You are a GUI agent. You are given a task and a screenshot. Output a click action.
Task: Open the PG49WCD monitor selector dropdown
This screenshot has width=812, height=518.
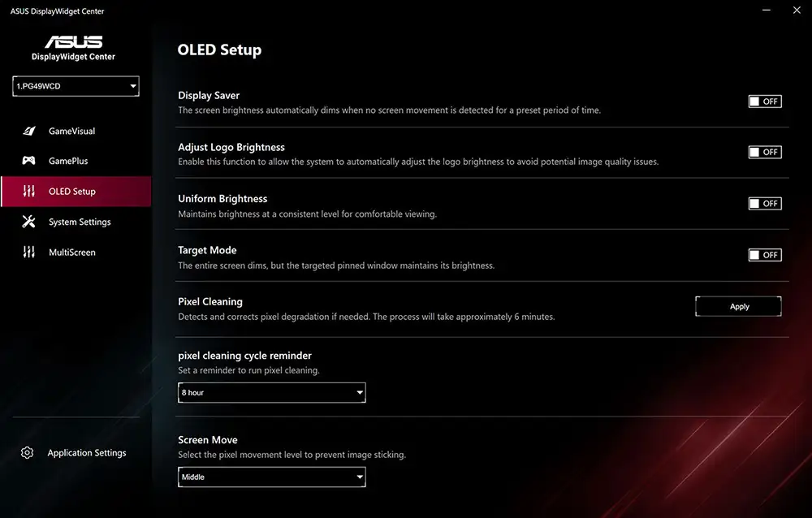(x=76, y=86)
